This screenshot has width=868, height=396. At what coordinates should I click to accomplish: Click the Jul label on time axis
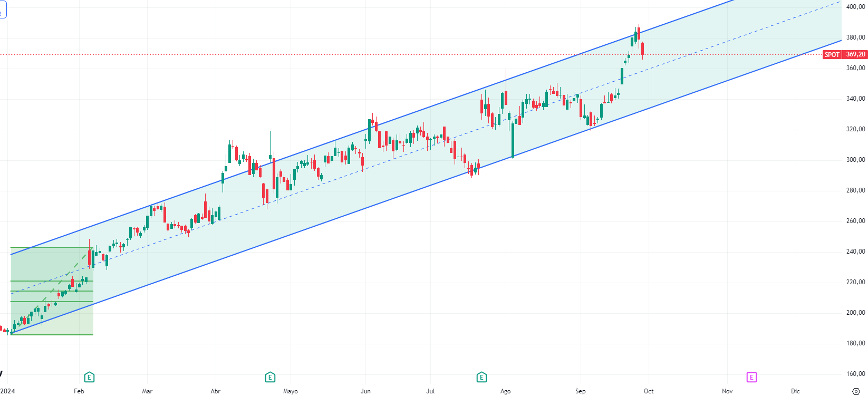[430, 391]
